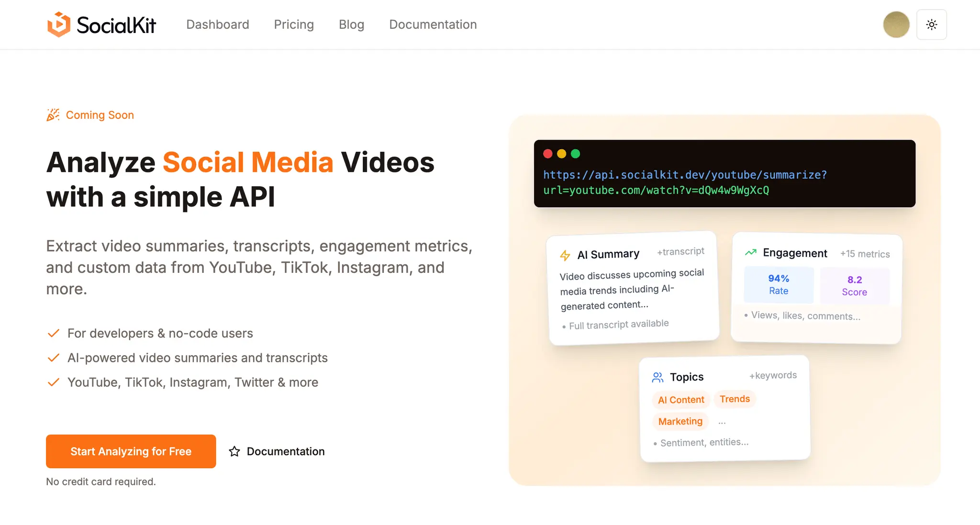
Task: Click checkmark beside YouTube, TikTok, Instagram line
Action: coord(54,382)
